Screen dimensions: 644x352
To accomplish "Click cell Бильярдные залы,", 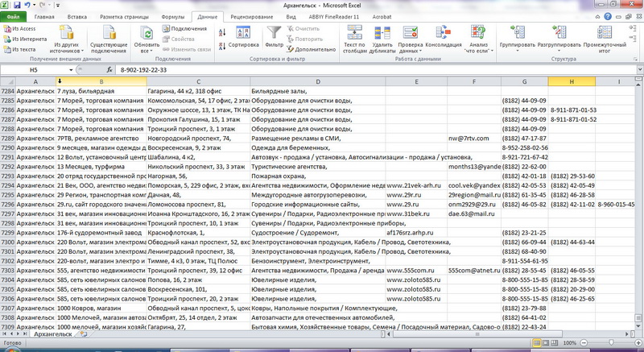I will click(x=317, y=91).
